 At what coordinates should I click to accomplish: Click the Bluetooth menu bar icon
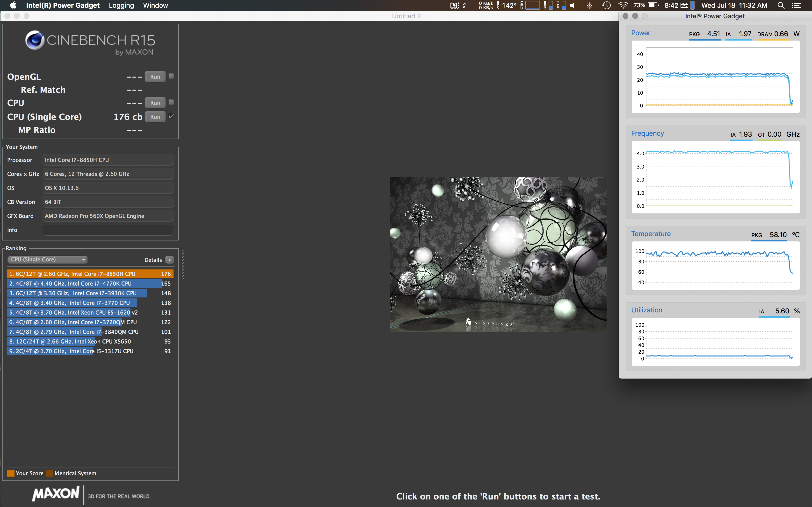point(589,5)
